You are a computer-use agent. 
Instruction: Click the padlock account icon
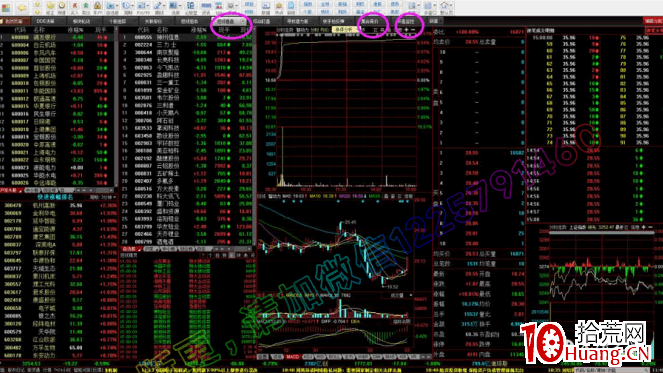[97, 8]
